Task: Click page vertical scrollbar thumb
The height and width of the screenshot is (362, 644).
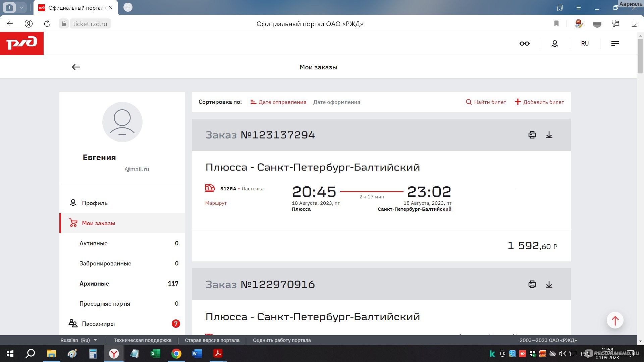Action: [640, 56]
